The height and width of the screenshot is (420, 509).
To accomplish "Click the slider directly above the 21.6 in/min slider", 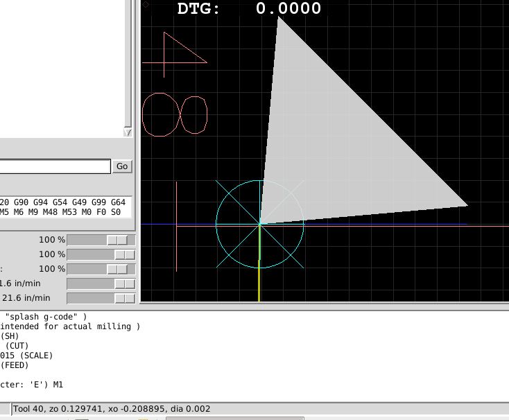I will click(x=101, y=283).
